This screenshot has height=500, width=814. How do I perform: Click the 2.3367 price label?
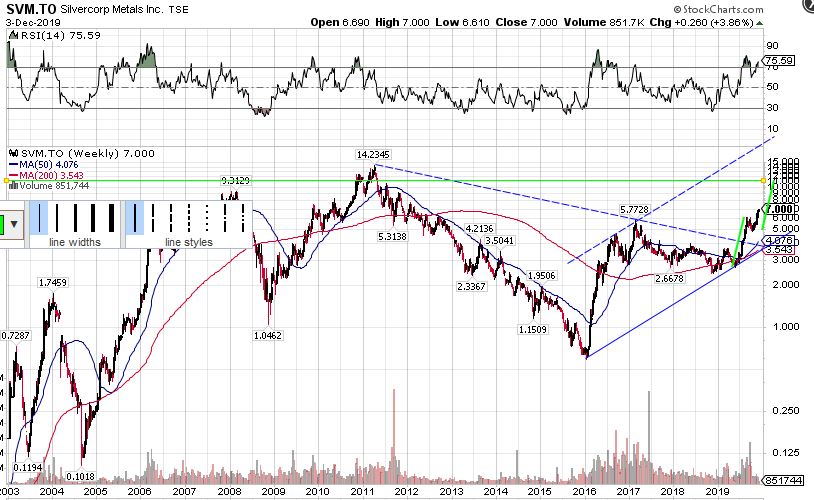point(471,286)
